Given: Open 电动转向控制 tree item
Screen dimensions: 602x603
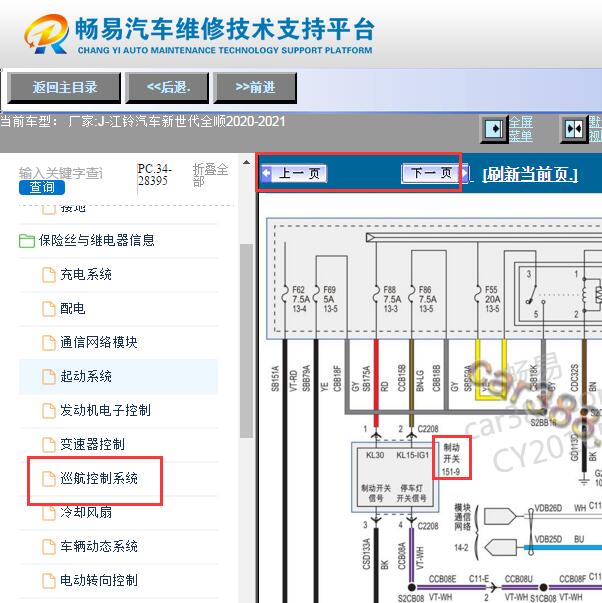Looking at the screenshot, I should point(99,580).
